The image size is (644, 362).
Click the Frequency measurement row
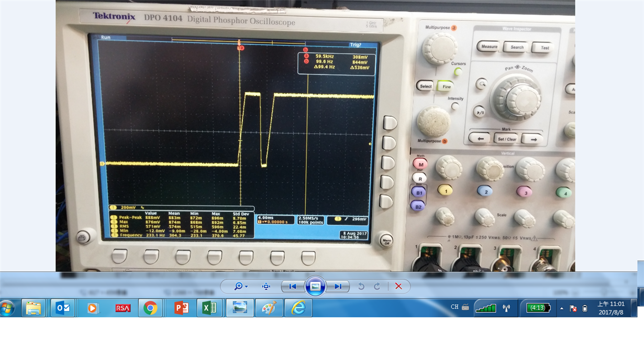coord(181,235)
